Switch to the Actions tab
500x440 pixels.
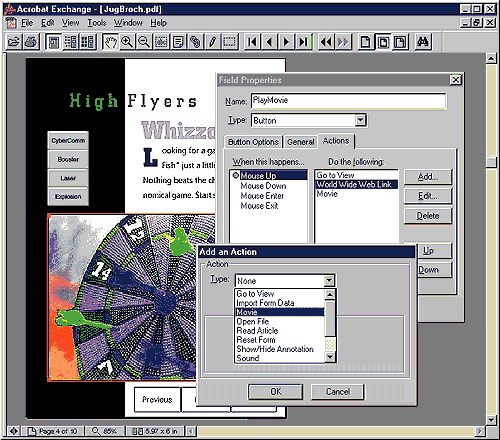(336, 141)
